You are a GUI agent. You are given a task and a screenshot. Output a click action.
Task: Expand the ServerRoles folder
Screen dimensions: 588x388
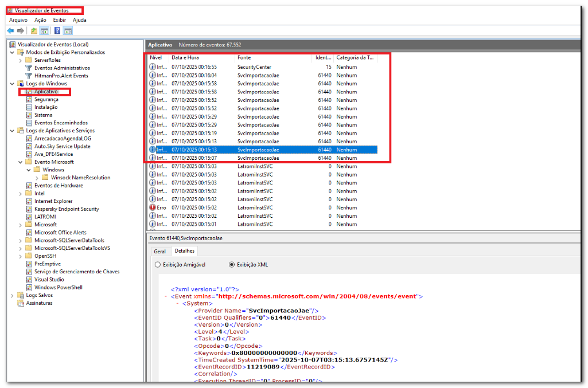20,60
